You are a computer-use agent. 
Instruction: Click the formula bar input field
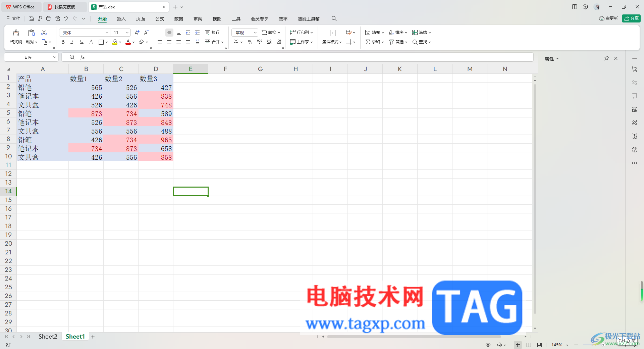(311, 57)
